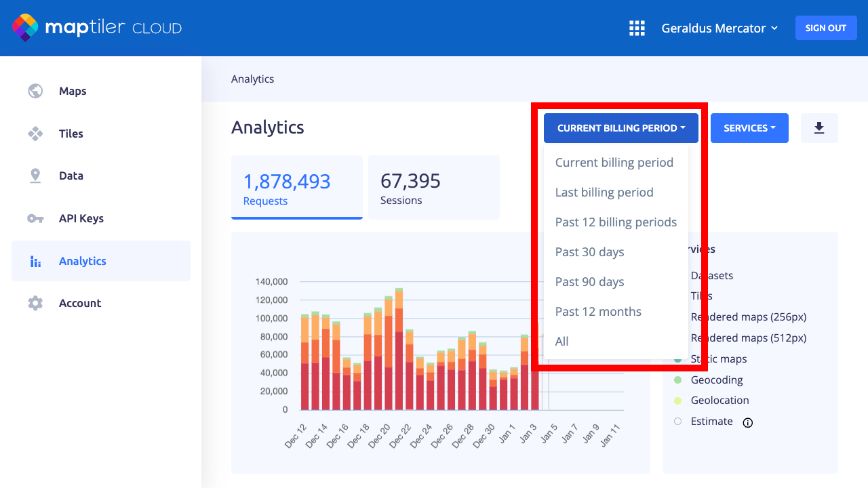Image resolution: width=868 pixels, height=488 pixels.
Task: Click the Maps globe icon
Action: click(35, 91)
